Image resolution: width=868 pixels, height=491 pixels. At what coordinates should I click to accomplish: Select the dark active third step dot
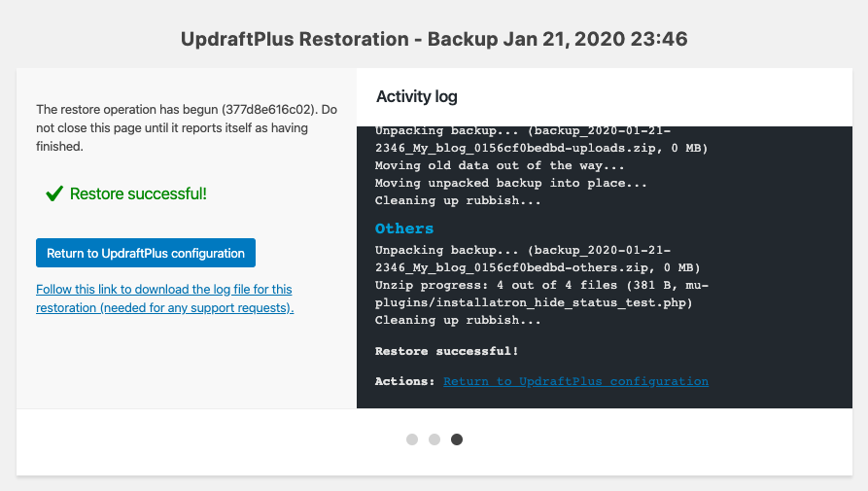457,438
